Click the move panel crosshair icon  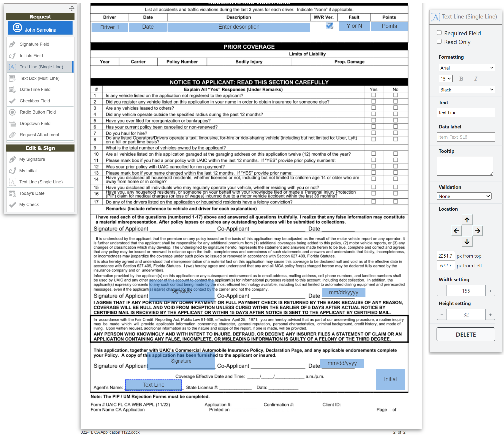pyautogui.click(x=72, y=8)
